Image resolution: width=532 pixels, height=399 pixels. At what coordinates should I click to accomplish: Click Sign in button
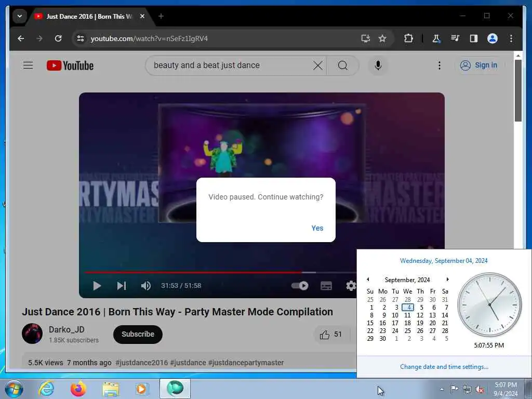[x=479, y=65]
